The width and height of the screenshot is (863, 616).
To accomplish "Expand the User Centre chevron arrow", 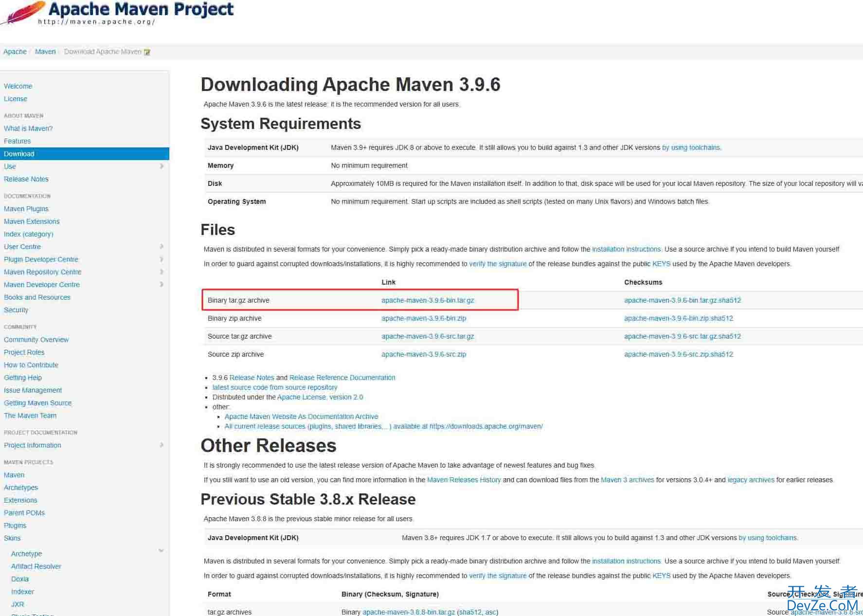I will pos(161,247).
